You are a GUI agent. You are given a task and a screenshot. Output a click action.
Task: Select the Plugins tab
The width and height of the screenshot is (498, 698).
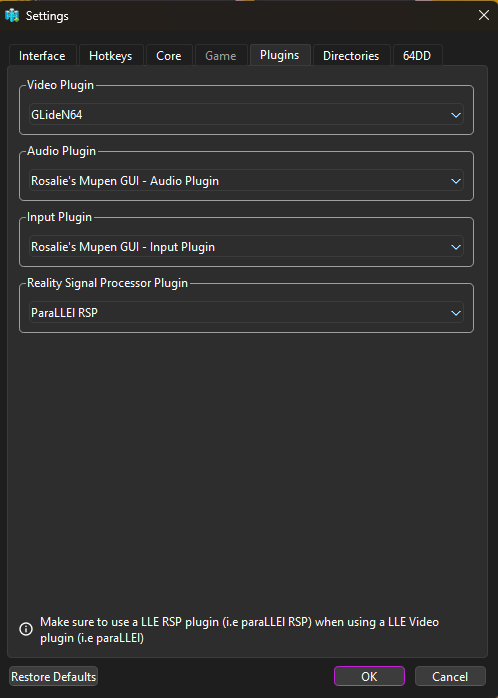(279, 55)
